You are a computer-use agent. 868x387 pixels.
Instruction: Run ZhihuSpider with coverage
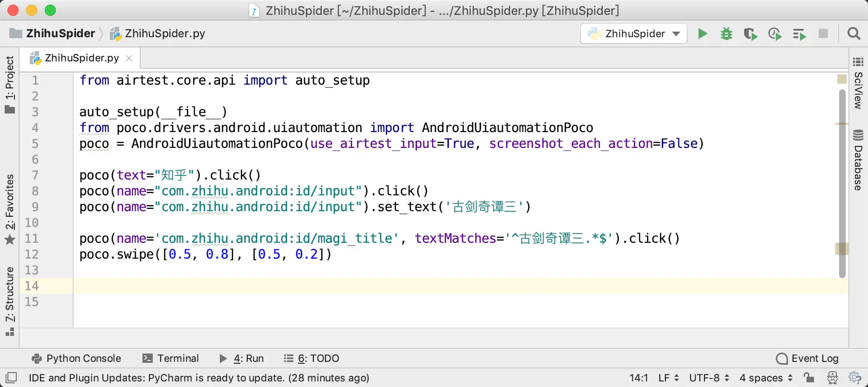tap(751, 33)
